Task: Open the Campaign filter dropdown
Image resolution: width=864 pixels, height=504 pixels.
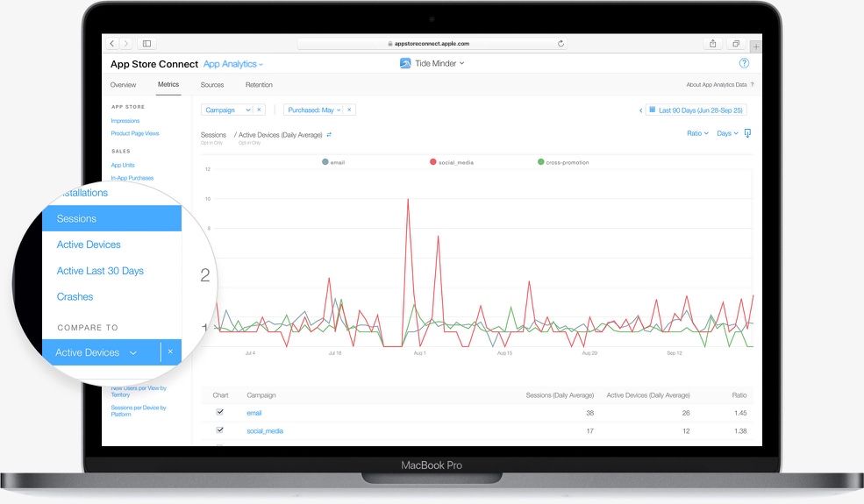Action: tap(226, 110)
